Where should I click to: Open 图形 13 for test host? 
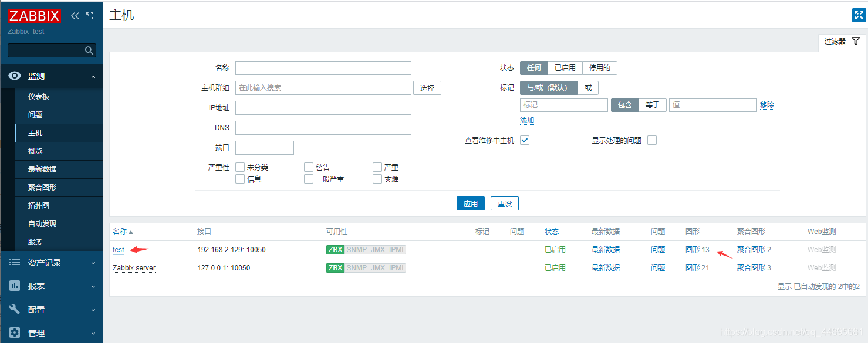(697, 250)
